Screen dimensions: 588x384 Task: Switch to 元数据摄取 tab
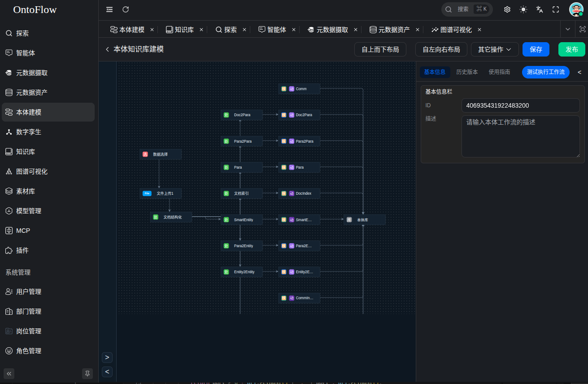tap(328, 30)
